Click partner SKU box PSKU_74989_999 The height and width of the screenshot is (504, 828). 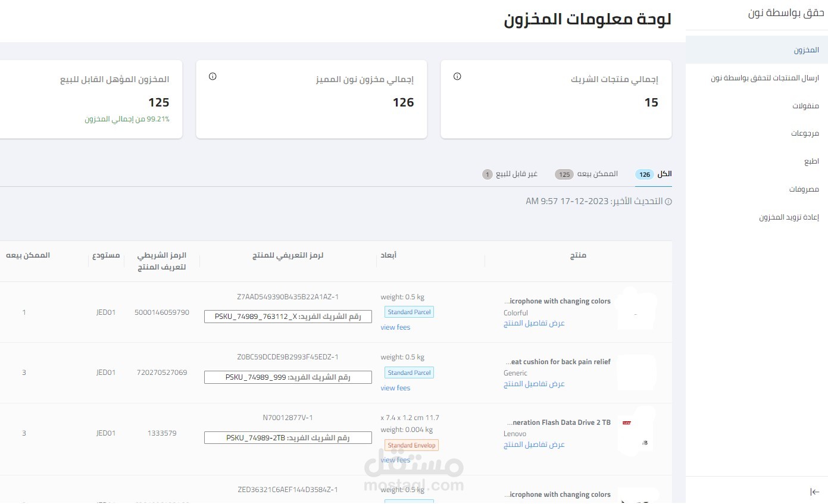click(x=288, y=377)
